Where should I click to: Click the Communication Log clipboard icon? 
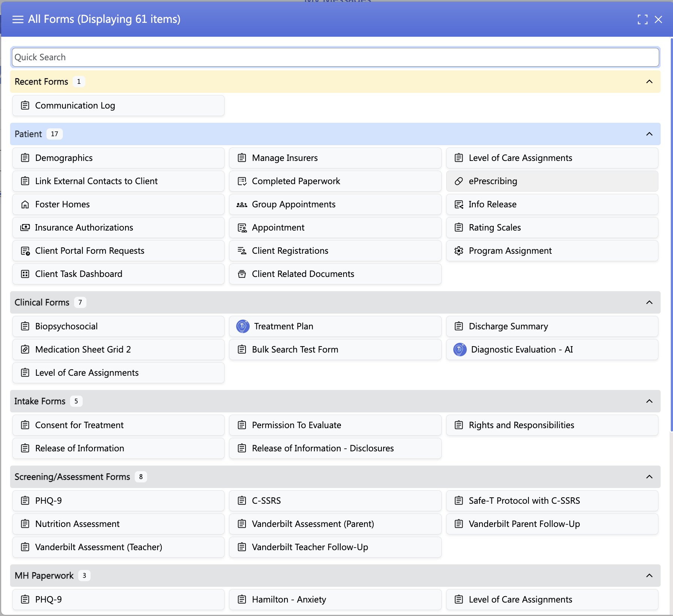(x=25, y=106)
